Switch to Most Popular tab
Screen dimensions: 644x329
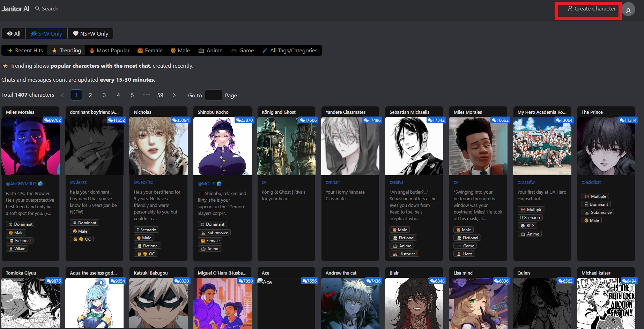(x=110, y=50)
